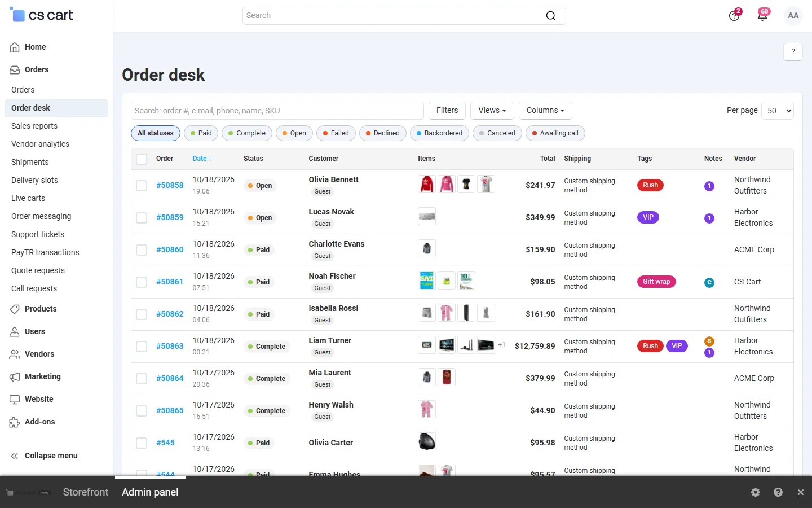Image resolution: width=812 pixels, height=508 pixels.
Task: Open the teal C note badge on order #50861
Action: [x=709, y=282]
